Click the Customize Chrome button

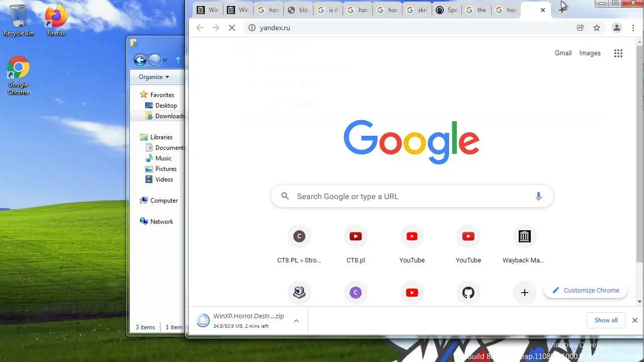pos(586,290)
